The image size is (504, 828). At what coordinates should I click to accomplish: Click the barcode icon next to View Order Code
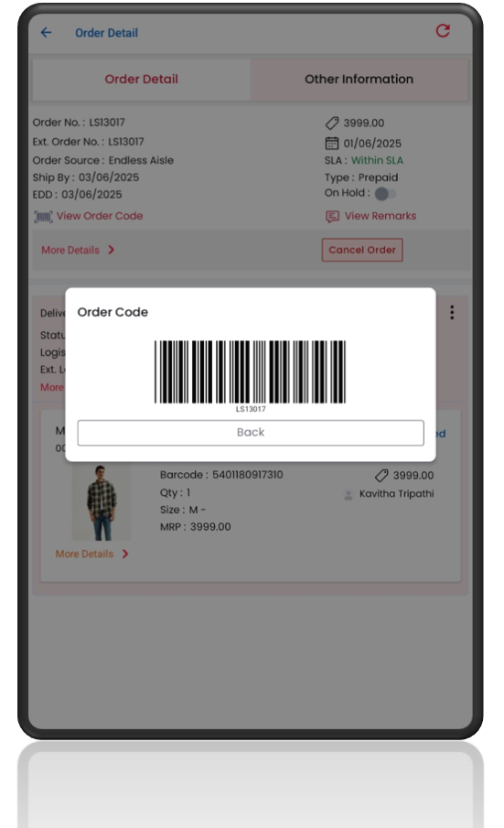tap(43, 217)
